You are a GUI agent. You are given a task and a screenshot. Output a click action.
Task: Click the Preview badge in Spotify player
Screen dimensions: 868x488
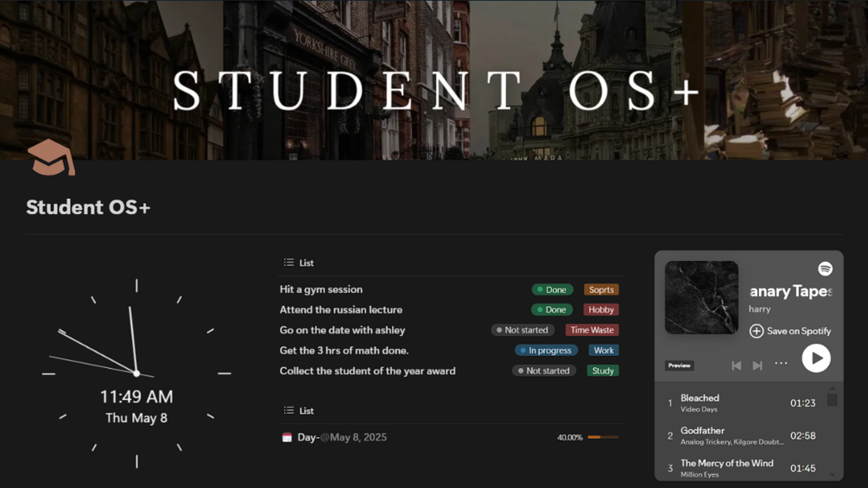[679, 365]
